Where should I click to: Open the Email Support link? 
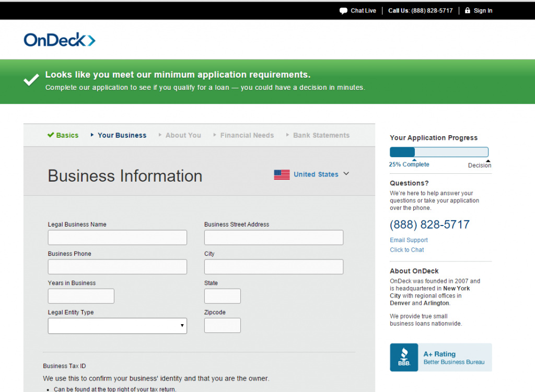(409, 240)
